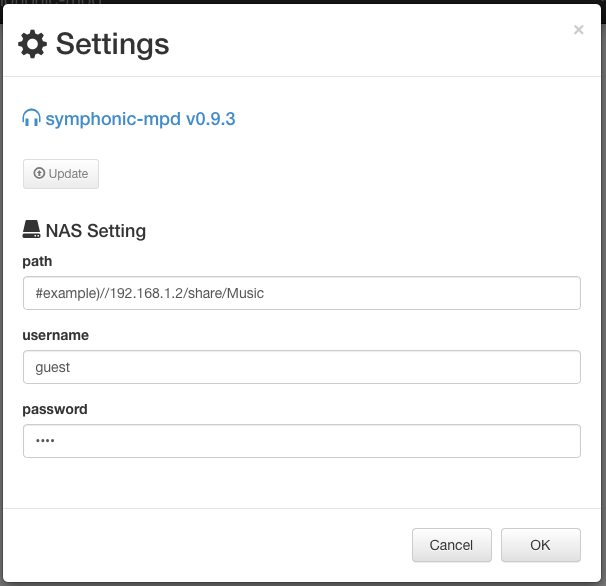The width and height of the screenshot is (606, 586).
Task: Click the empty footer area left of Cancel
Action: pos(200,545)
